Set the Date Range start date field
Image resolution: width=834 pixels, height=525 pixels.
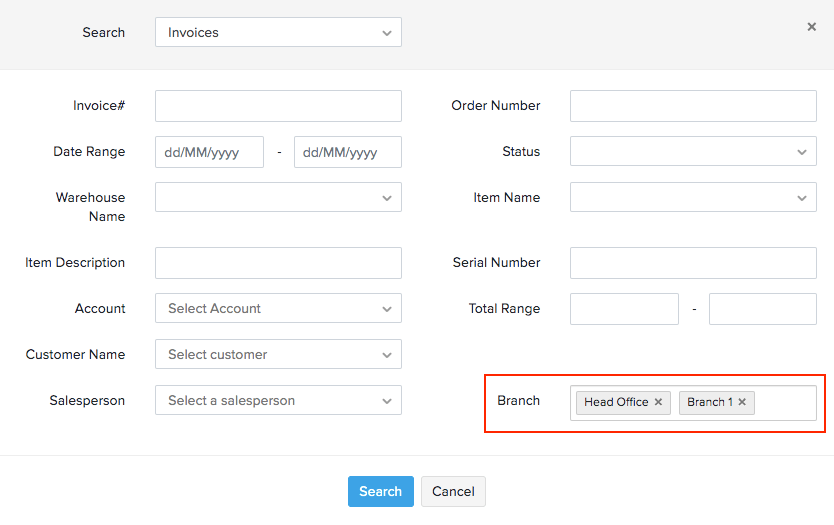coord(209,152)
